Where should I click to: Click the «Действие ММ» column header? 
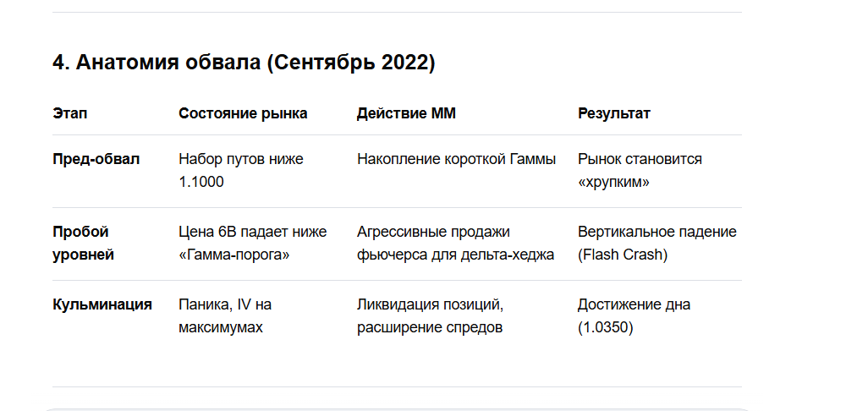pyautogui.click(x=406, y=113)
